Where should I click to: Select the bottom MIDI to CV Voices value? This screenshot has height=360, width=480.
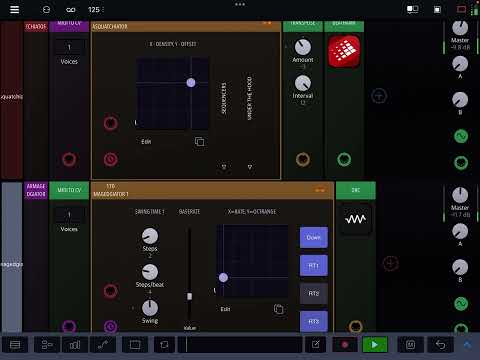[x=69, y=215]
